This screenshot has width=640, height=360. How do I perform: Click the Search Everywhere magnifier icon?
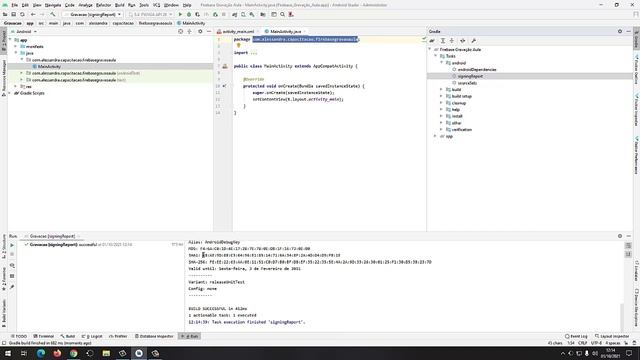coord(282,14)
